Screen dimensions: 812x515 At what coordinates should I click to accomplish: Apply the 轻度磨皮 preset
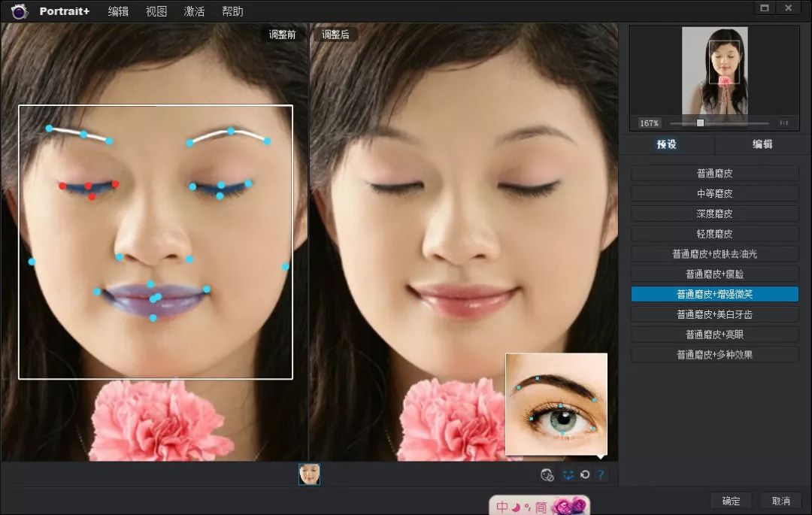[715, 233]
